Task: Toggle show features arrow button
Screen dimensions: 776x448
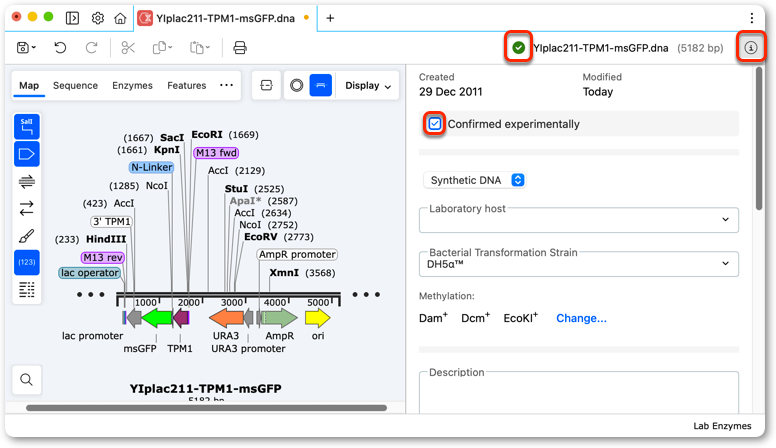Action: 27,154
